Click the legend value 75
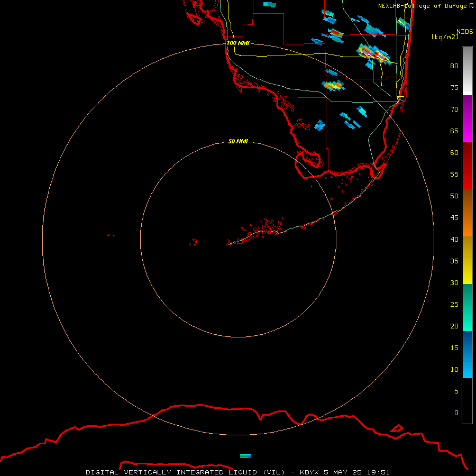 pos(454,87)
